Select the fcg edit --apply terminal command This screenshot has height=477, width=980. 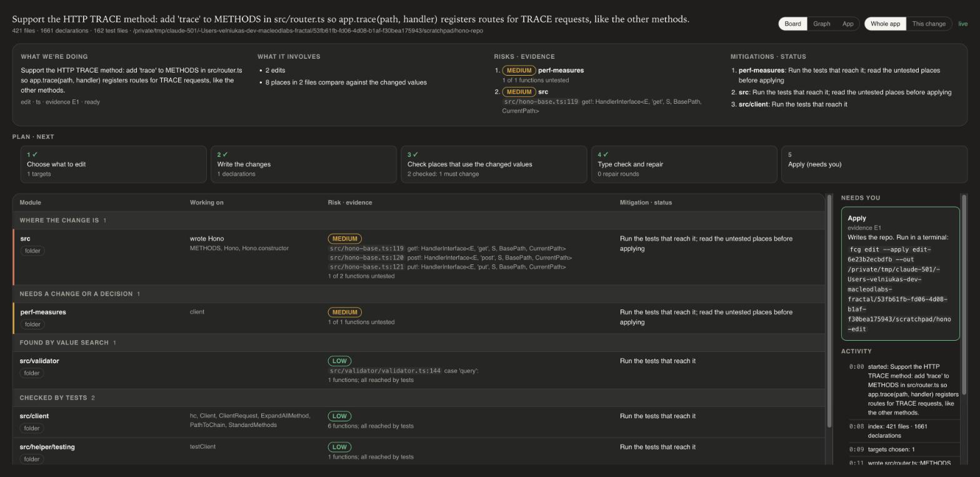899,289
